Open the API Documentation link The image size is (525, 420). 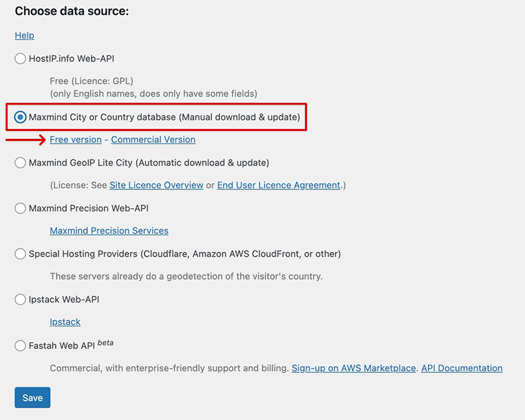(462, 368)
